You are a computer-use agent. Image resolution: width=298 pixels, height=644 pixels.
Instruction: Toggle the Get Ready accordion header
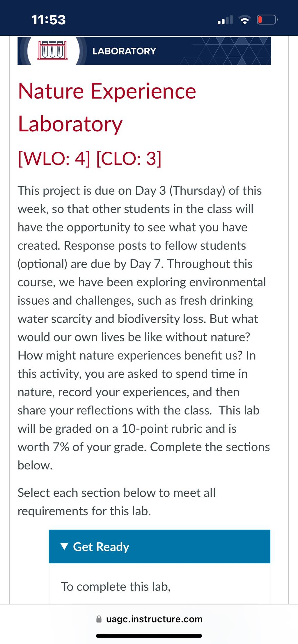(159, 546)
